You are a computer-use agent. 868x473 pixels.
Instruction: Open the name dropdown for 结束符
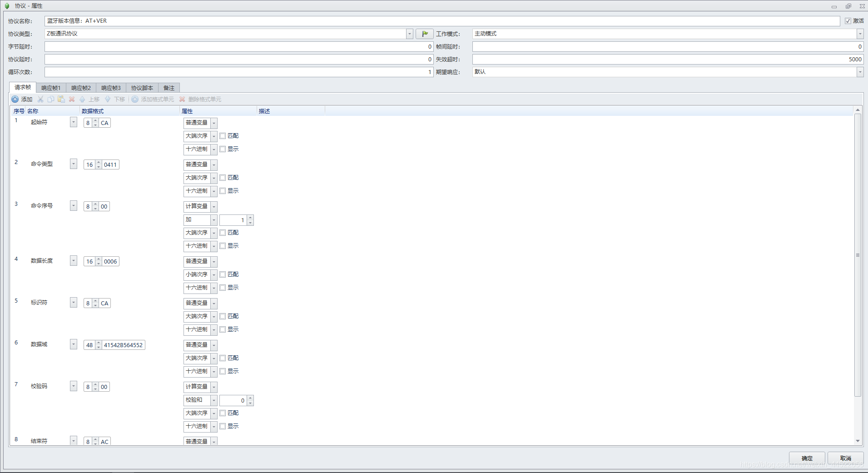pos(74,440)
